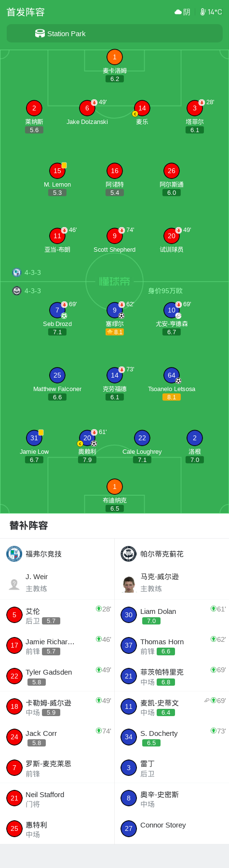Open the 帕尔蒂克蓟花 team crest
Screen dimensions: 229x868
(x=129, y=554)
